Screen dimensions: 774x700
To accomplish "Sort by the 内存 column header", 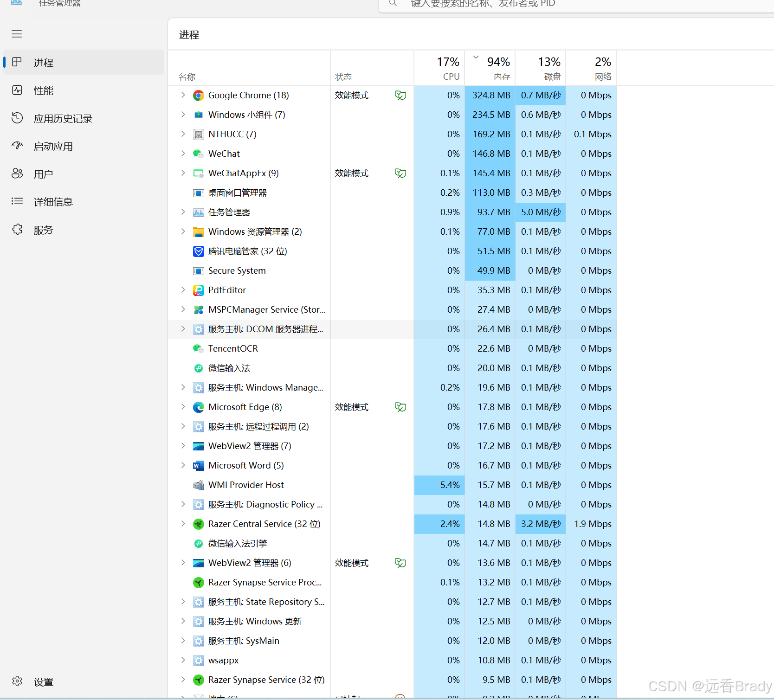I will coord(490,68).
